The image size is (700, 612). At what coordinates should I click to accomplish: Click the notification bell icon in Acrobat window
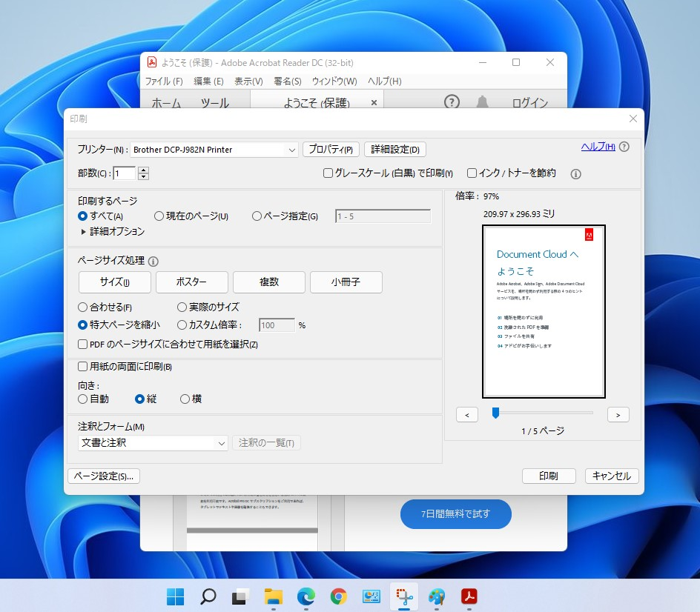pyautogui.click(x=482, y=102)
